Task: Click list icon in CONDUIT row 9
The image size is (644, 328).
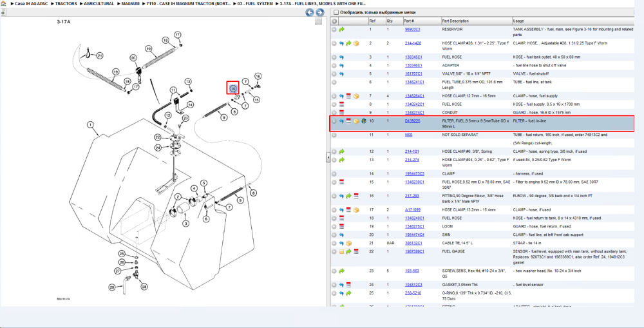Action: click(341, 113)
